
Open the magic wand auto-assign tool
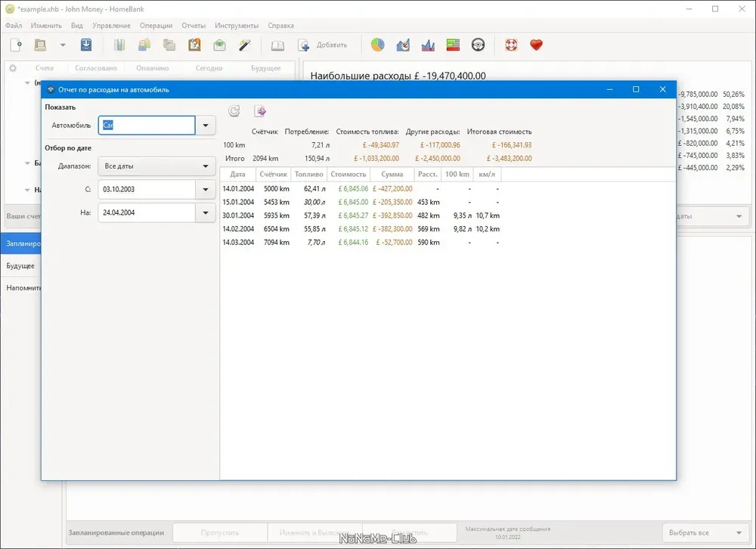244,45
